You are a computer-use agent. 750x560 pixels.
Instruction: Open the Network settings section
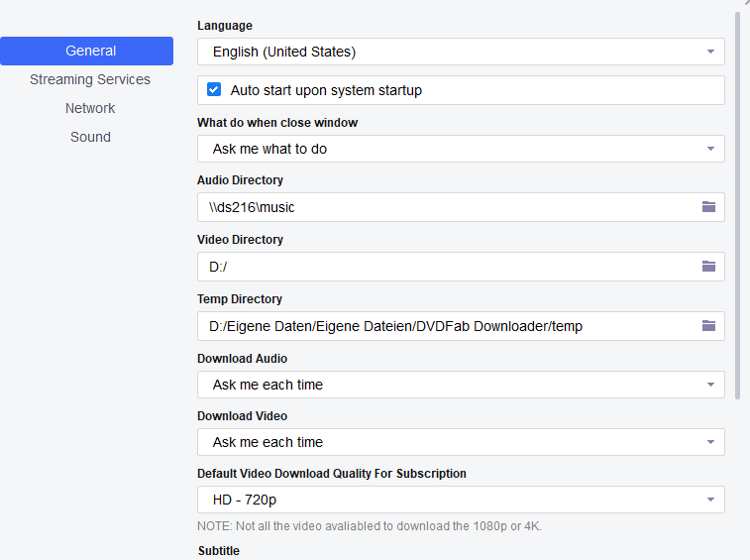tap(90, 108)
